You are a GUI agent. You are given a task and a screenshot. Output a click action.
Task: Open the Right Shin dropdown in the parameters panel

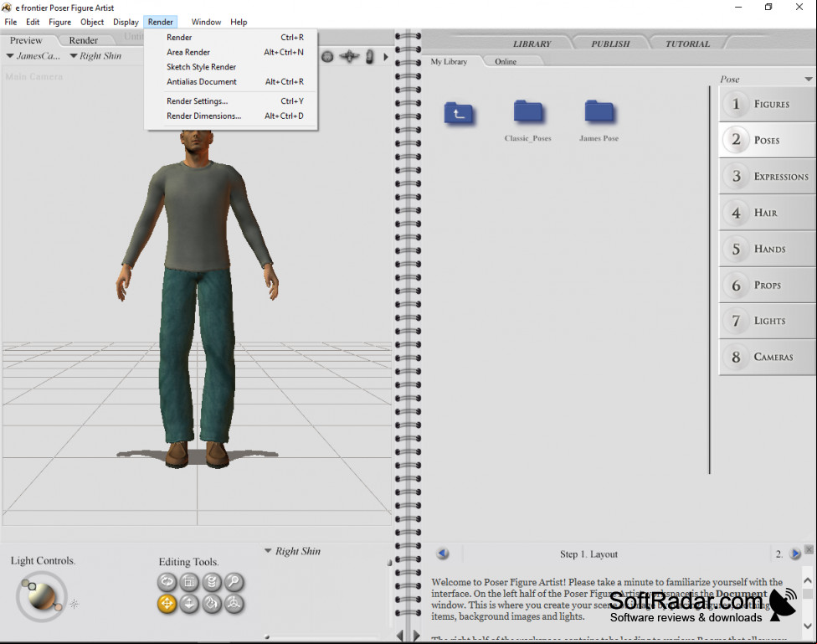click(x=293, y=551)
